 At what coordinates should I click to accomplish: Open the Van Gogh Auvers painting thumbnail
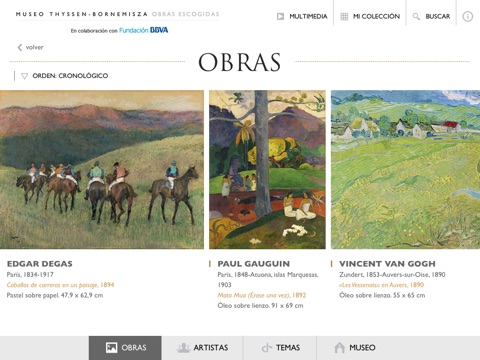405,169
